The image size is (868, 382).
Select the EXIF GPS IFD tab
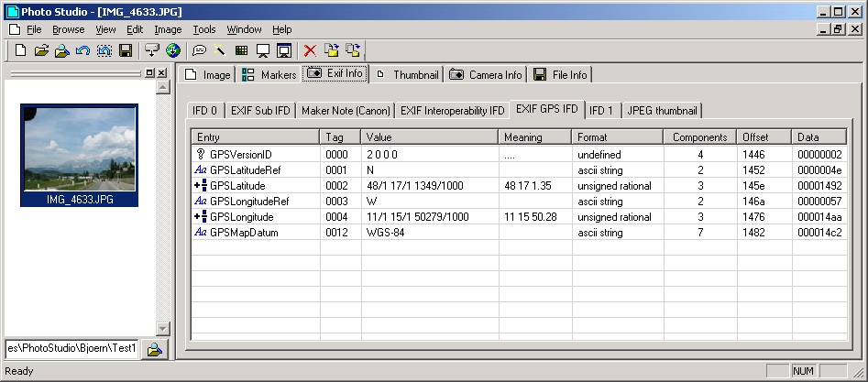[547, 109]
